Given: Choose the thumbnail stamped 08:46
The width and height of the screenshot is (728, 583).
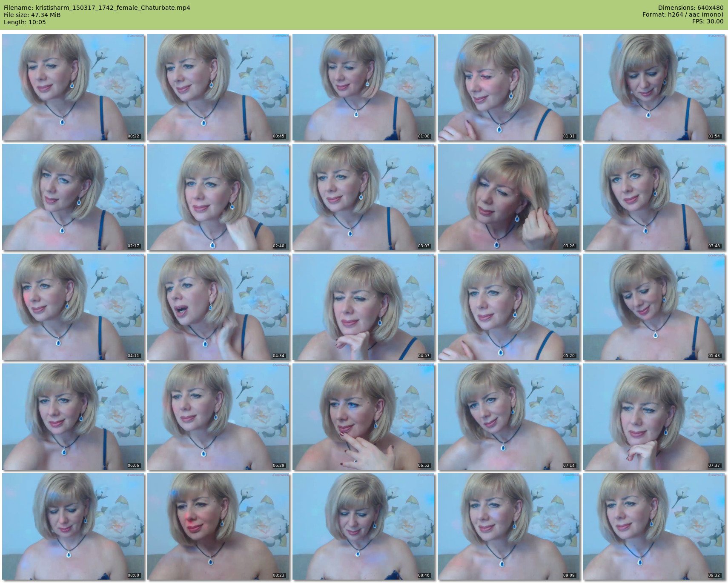Looking at the screenshot, I should (x=364, y=526).
